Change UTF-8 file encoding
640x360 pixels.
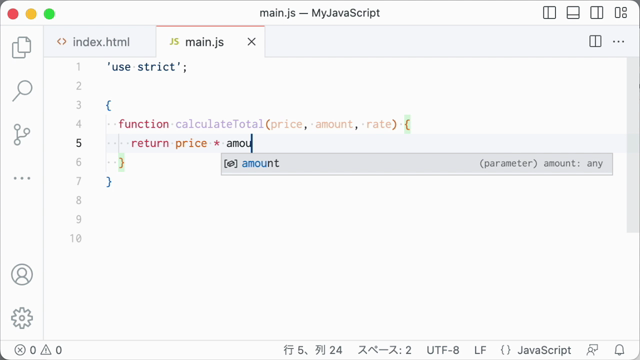443,350
